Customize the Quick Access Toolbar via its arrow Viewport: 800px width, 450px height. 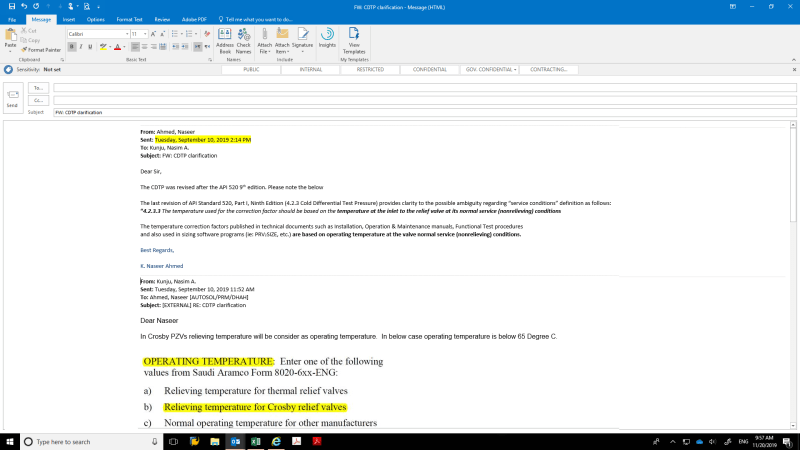point(98,7)
